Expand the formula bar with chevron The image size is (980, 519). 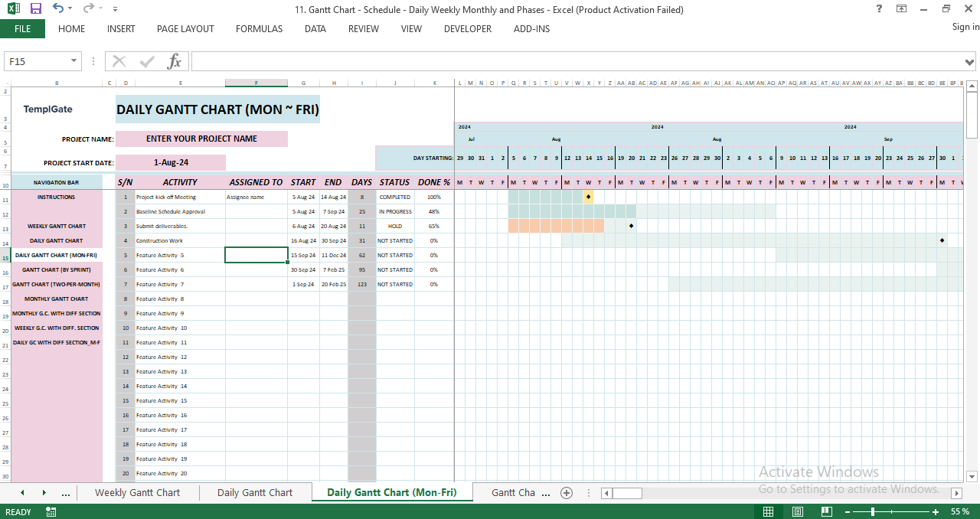point(971,61)
